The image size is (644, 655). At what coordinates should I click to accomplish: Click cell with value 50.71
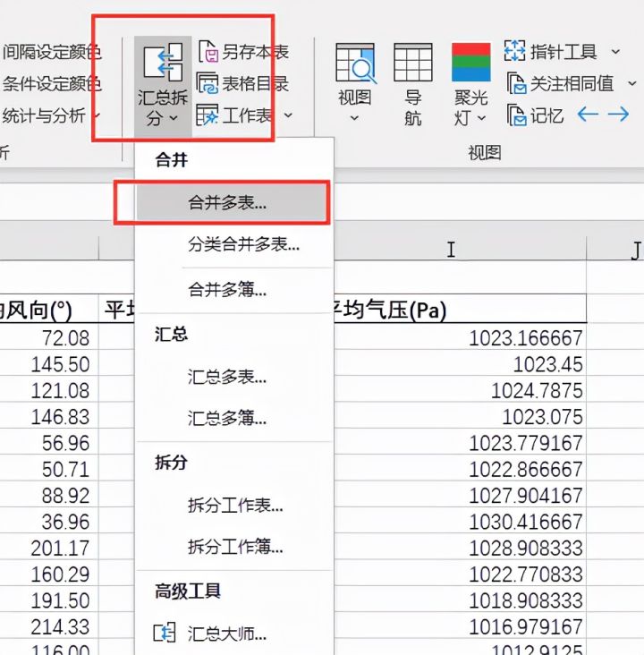(49, 469)
